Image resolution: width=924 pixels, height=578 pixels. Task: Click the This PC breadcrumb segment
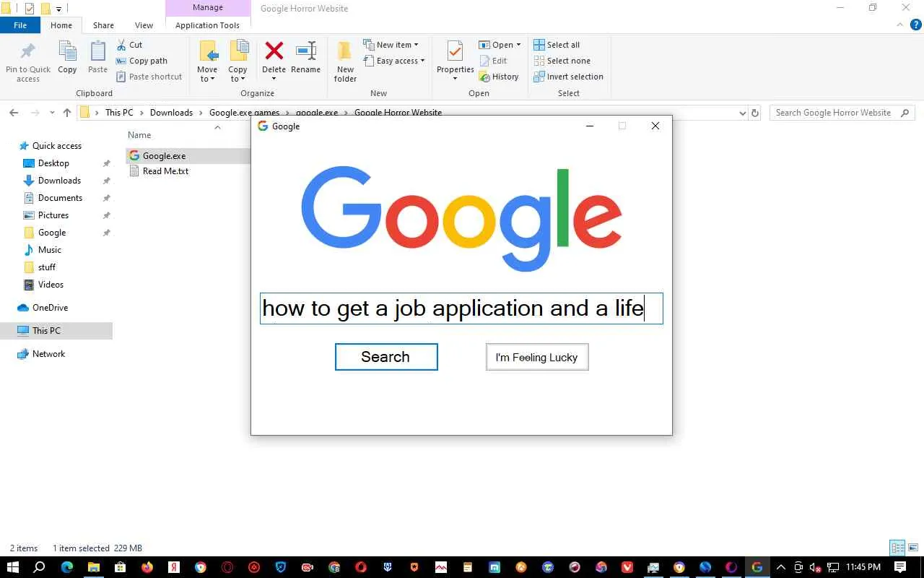point(119,113)
